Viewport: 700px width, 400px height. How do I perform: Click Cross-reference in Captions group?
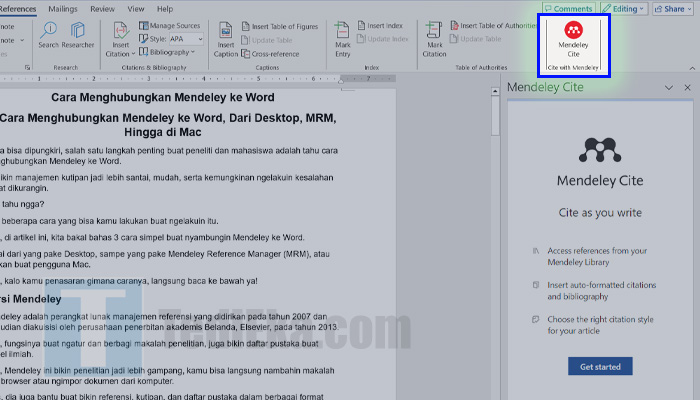click(x=270, y=54)
